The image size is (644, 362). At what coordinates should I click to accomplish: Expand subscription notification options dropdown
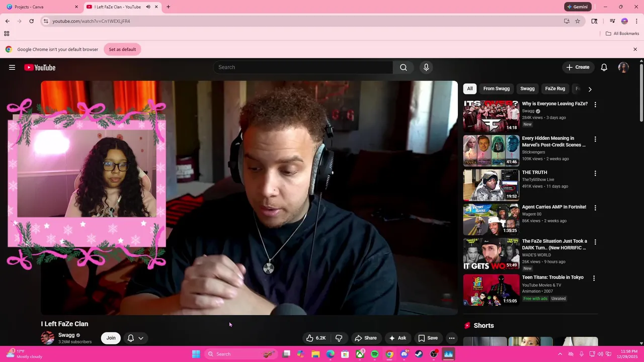pos(141,338)
